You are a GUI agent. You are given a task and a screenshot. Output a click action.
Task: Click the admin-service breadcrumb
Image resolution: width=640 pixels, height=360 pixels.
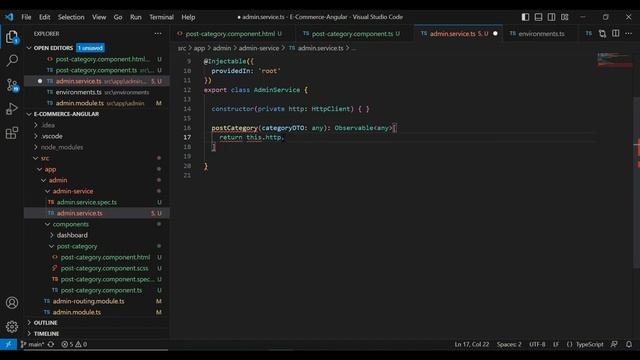coord(259,48)
